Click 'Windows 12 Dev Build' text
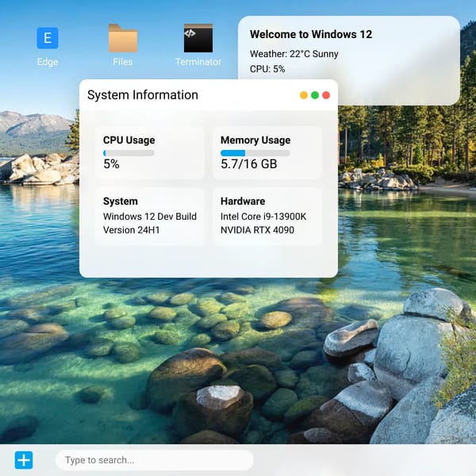Viewport: 476px width, 476px height. [150, 217]
